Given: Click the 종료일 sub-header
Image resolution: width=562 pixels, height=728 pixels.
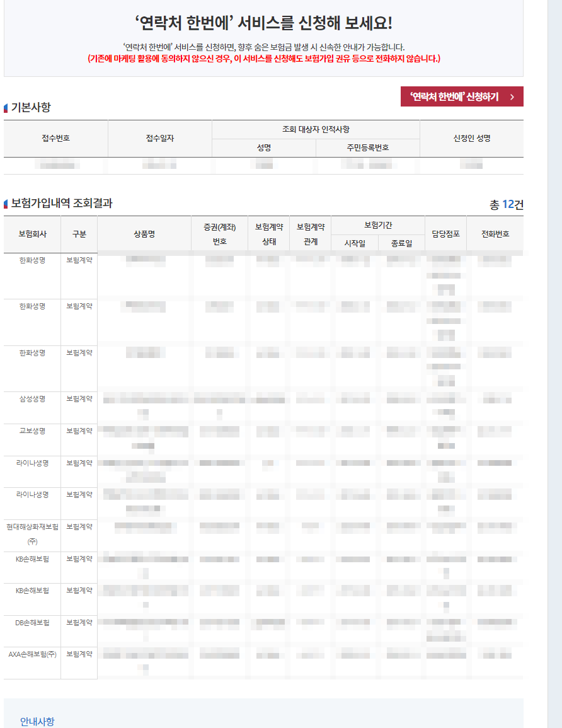Looking at the screenshot, I should [401, 243].
